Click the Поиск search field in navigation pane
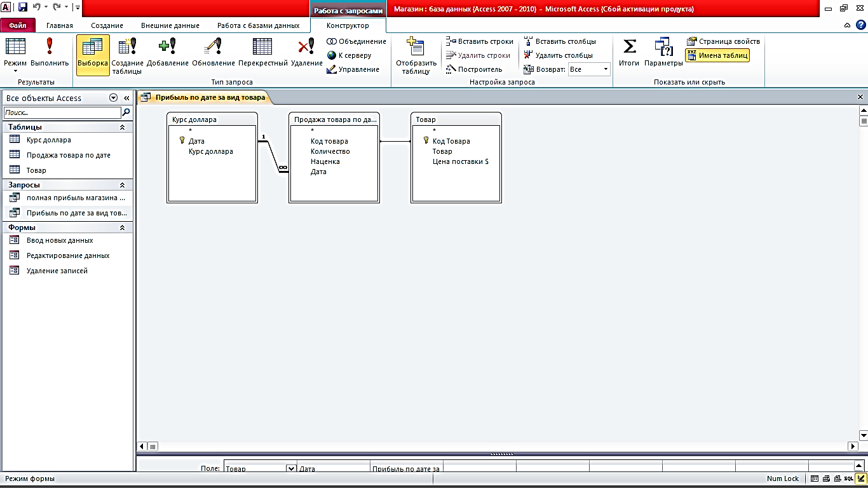Screen dimensions: 868x488 62,112
